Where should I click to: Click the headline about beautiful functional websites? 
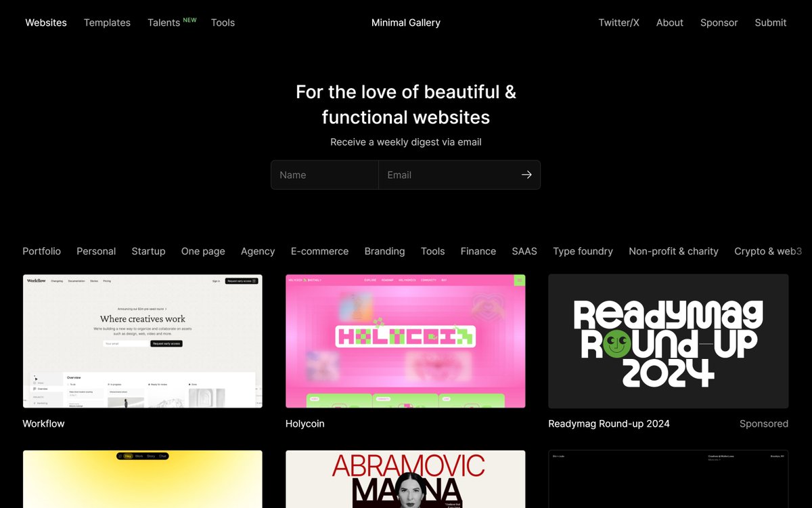406,104
